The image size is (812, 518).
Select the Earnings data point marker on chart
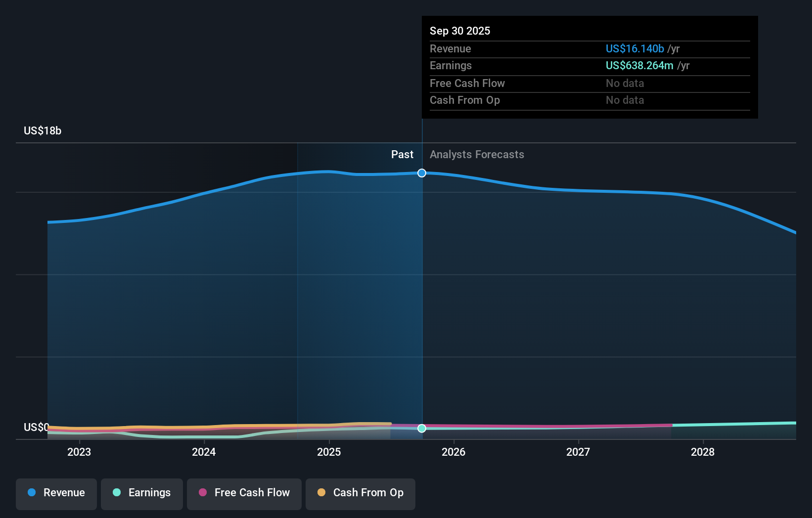coord(421,429)
